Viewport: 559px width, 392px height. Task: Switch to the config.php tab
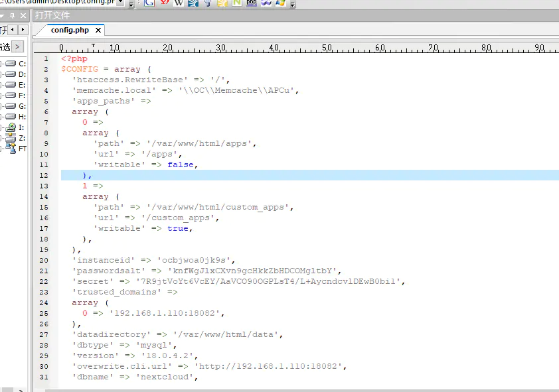70,31
